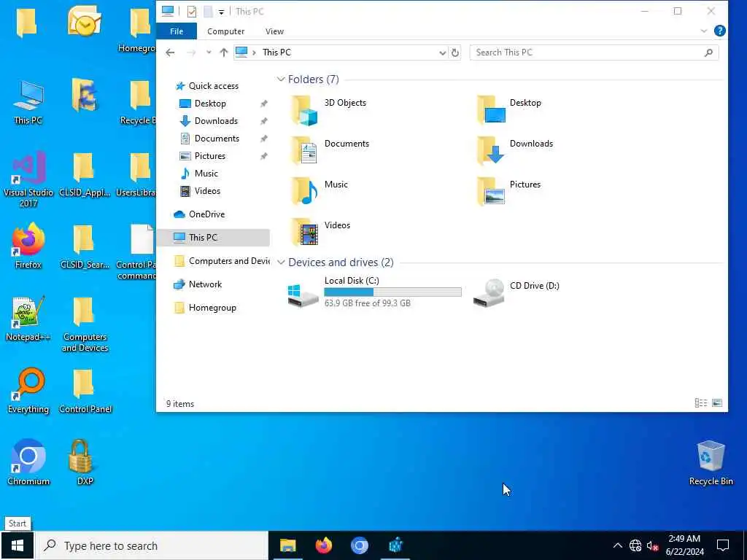Open Chromium from taskbar

click(x=359, y=545)
